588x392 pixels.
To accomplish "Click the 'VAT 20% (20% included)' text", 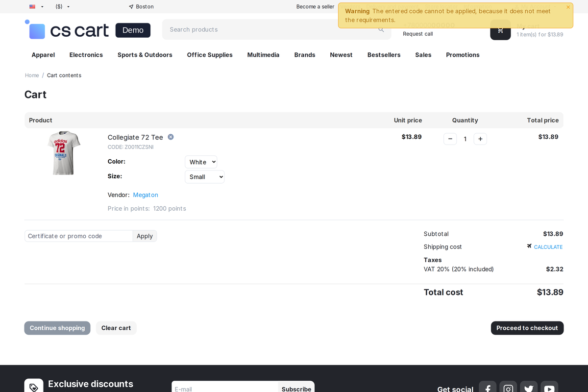I will pyautogui.click(x=459, y=269).
